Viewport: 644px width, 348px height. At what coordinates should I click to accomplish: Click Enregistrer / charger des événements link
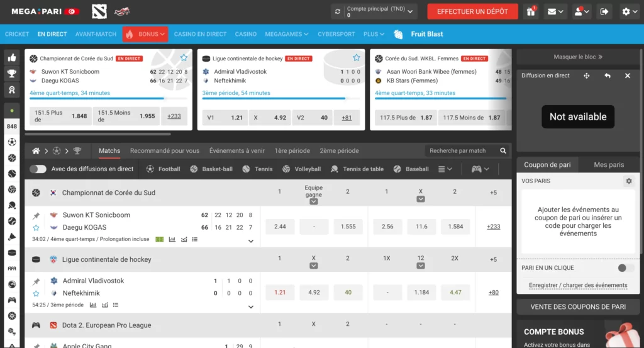[x=578, y=285]
